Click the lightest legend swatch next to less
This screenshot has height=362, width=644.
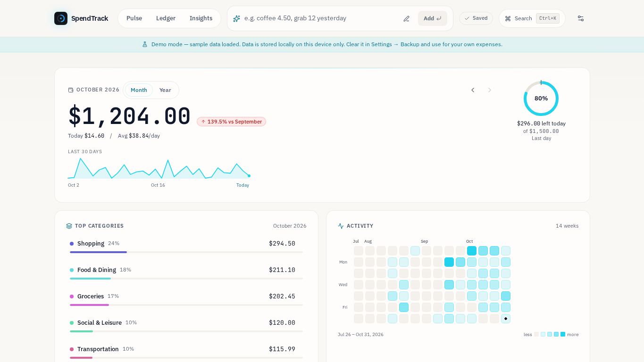coord(536,334)
